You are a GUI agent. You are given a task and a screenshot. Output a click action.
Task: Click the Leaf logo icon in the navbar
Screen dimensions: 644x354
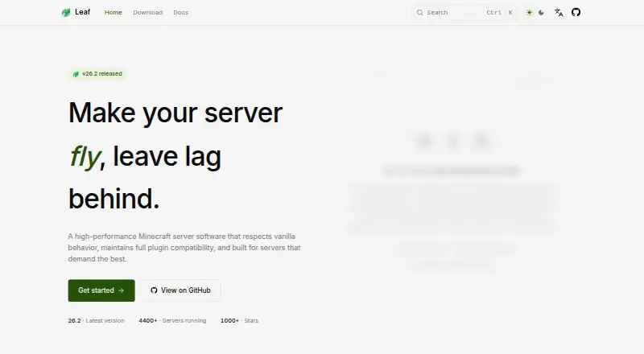tap(66, 12)
